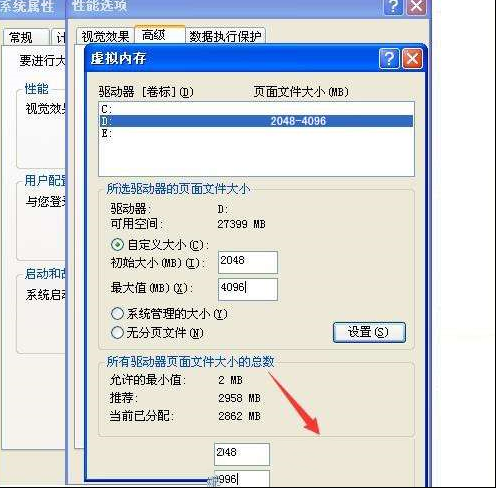Select drive C: in the drive list

(256, 109)
